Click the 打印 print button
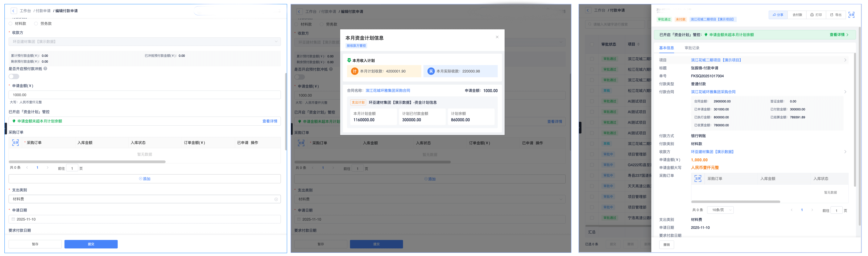Image resolution: width=868 pixels, height=256 pixels. [816, 15]
